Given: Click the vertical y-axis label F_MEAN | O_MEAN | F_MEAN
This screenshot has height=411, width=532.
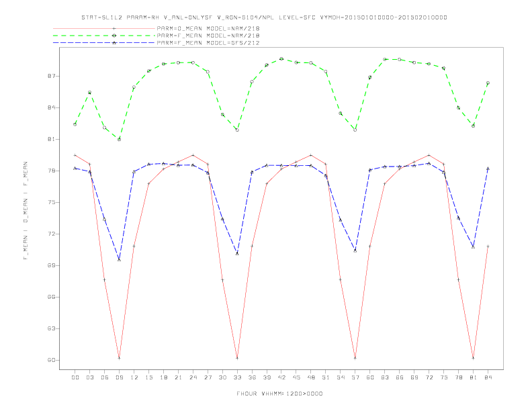Looking at the screenshot, I should [x=26, y=211].
